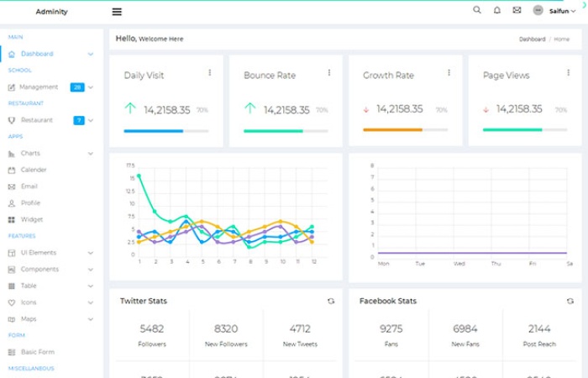This screenshot has width=588, height=378.
Task: Open search with the magnifier icon
Action: point(476,10)
